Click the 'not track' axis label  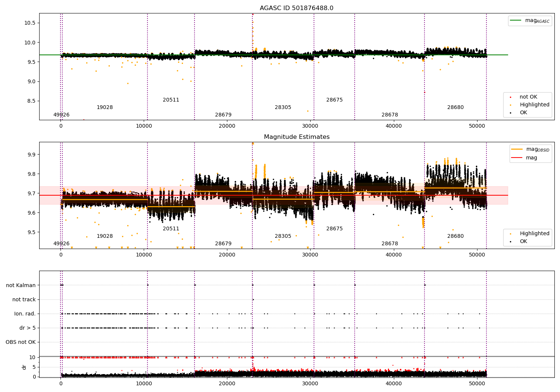[24, 300]
